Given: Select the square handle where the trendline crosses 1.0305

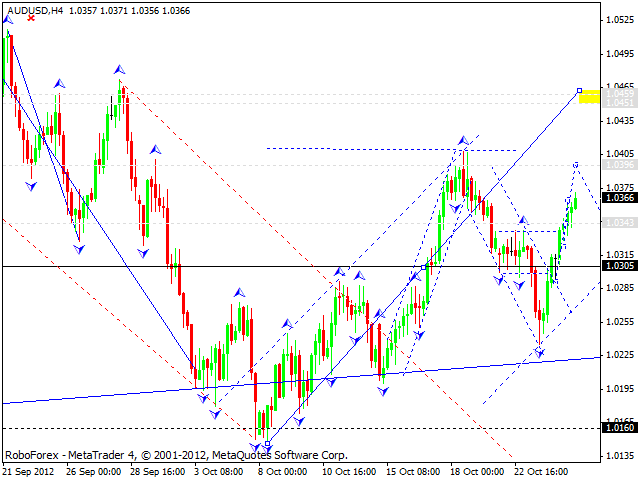Looking at the screenshot, I should click(425, 267).
